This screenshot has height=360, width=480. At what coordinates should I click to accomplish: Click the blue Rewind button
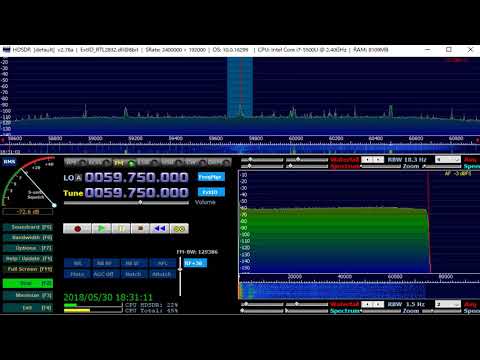click(x=159, y=229)
